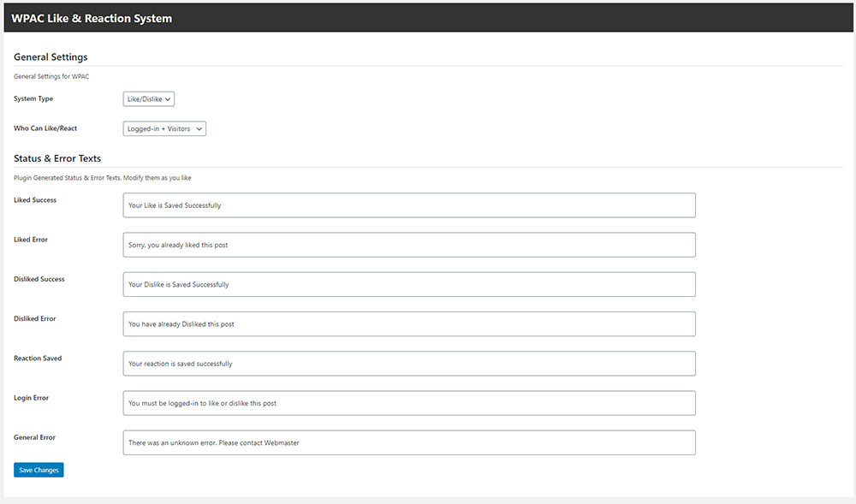Click the 'Disliked Error' row label
The image size is (856, 504).
tap(35, 318)
